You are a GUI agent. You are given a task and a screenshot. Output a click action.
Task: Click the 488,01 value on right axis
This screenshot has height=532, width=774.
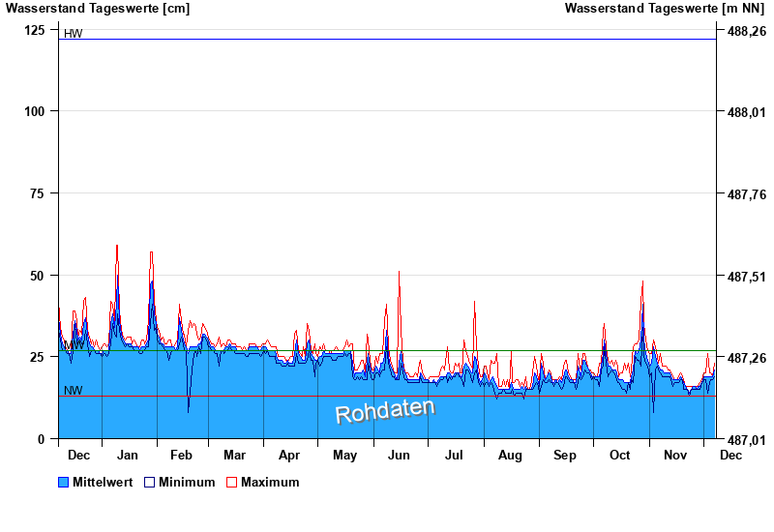(746, 113)
